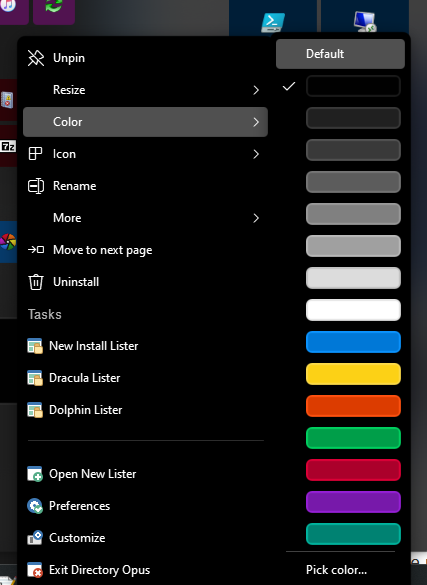Select Customize from the jump list
This screenshot has width=427, height=585.
click(145, 538)
